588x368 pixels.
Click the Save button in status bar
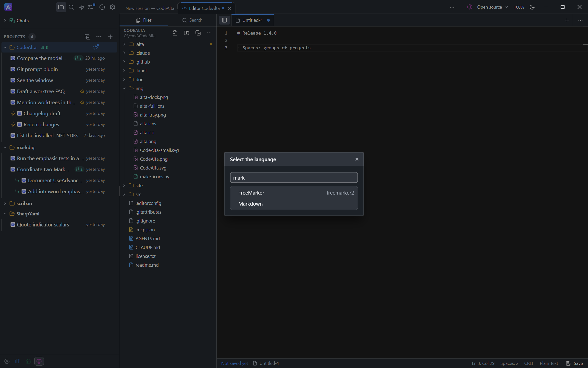(x=575, y=363)
